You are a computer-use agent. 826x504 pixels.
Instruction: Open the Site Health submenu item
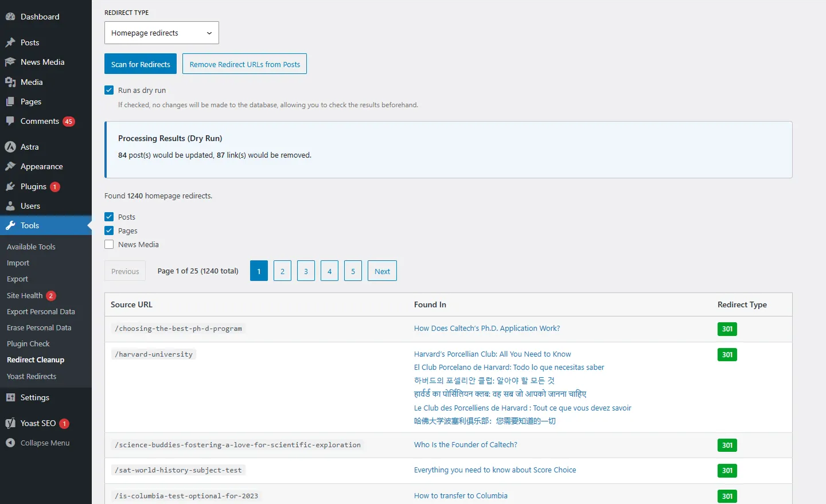tap(25, 295)
